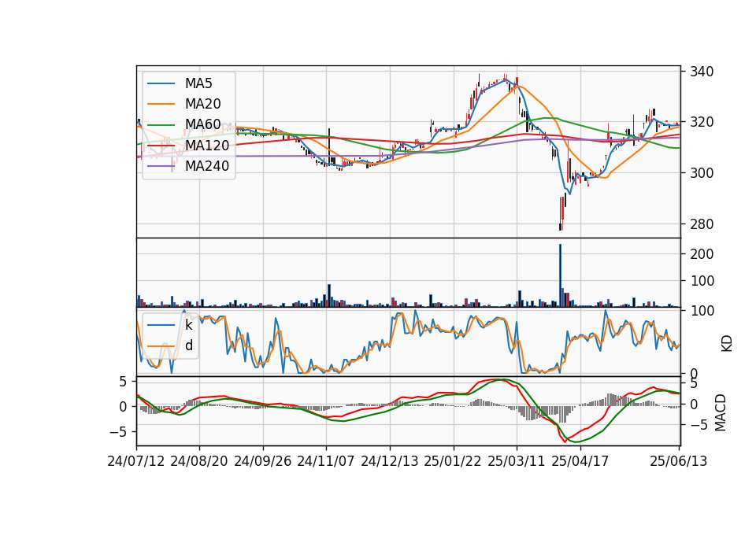Click the purple MA240 legend line sample
This screenshot has width=756, height=543.
coord(161,166)
